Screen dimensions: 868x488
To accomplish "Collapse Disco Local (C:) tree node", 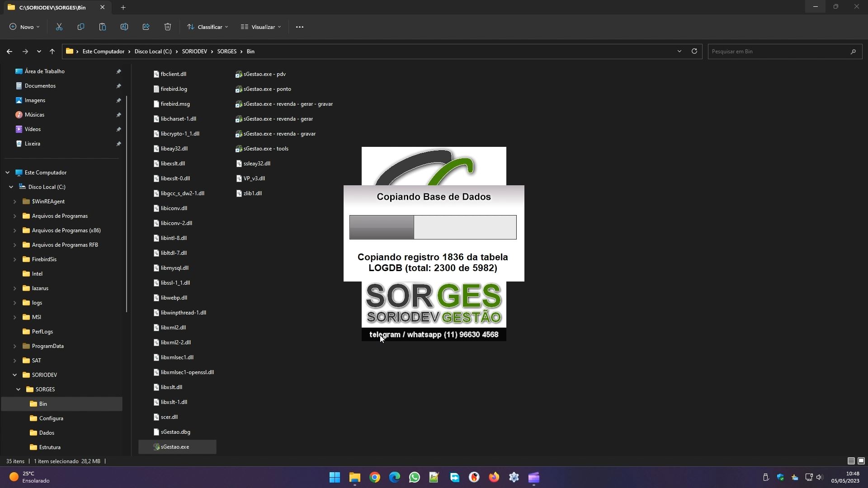I will pyautogui.click(x=11, y=187).
